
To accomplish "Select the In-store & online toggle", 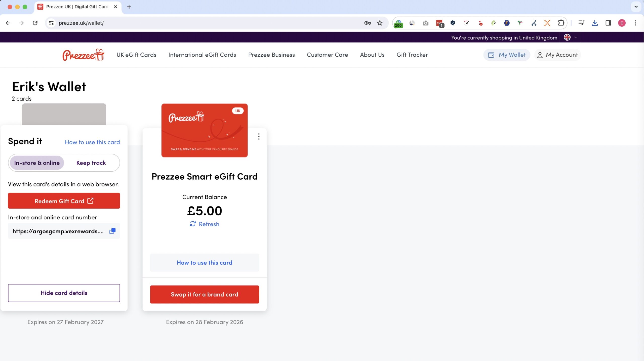I will coord(37,163).
